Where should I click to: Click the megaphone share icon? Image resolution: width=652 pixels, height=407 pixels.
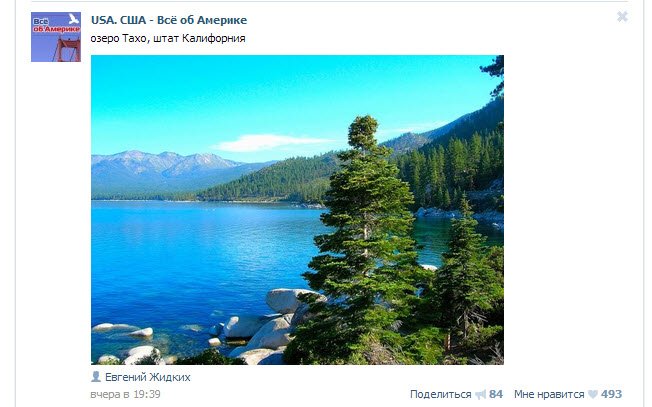(480, 394)
